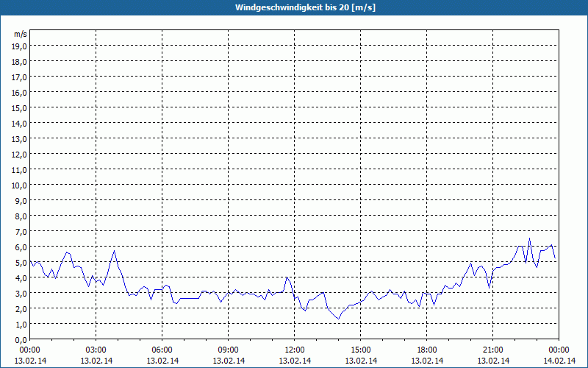Click the 12:00 time axis label
This screenshot has width=588, height=368.
point(295,350)
